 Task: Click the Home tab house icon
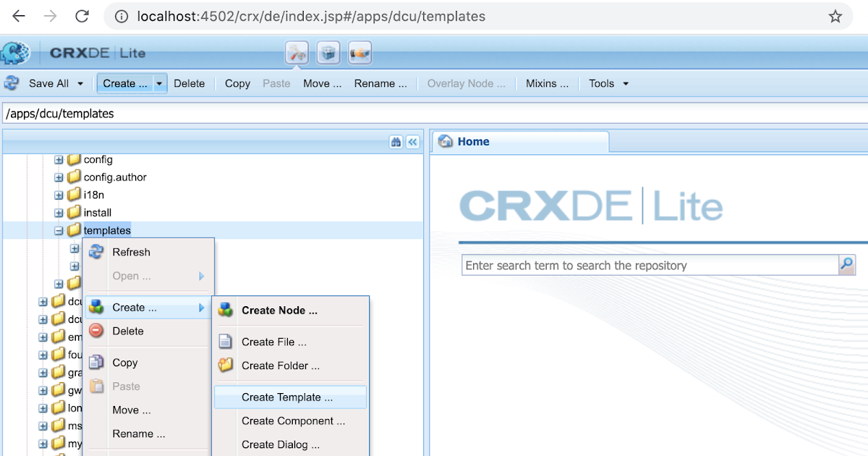[446, 142]
